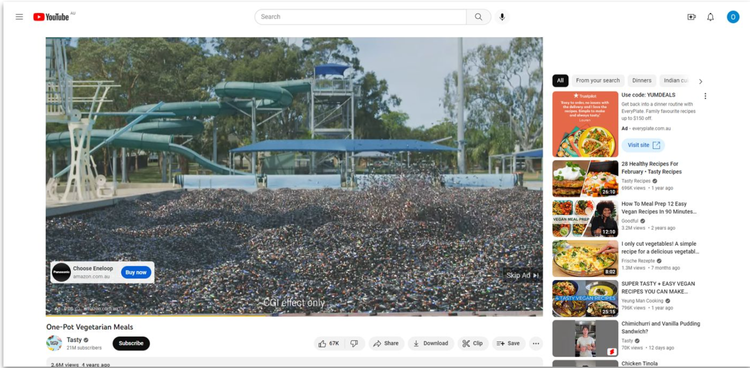Click the video ad progress bar
Viewport: 750px width, 368px height.
tap(294, 315)
